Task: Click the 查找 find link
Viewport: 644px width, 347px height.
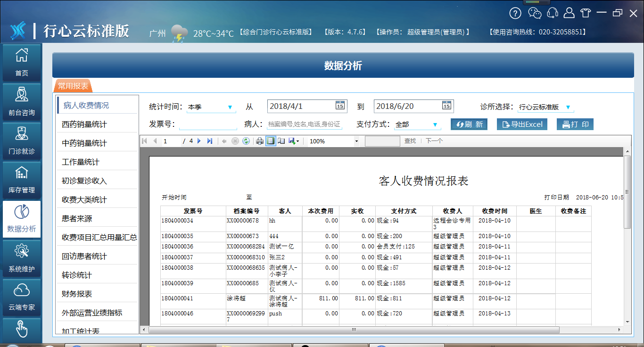Action: 410,141
